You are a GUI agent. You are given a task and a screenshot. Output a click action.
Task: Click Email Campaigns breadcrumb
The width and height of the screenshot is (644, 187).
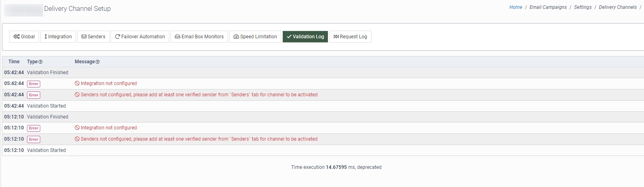[x=548, y=7]
